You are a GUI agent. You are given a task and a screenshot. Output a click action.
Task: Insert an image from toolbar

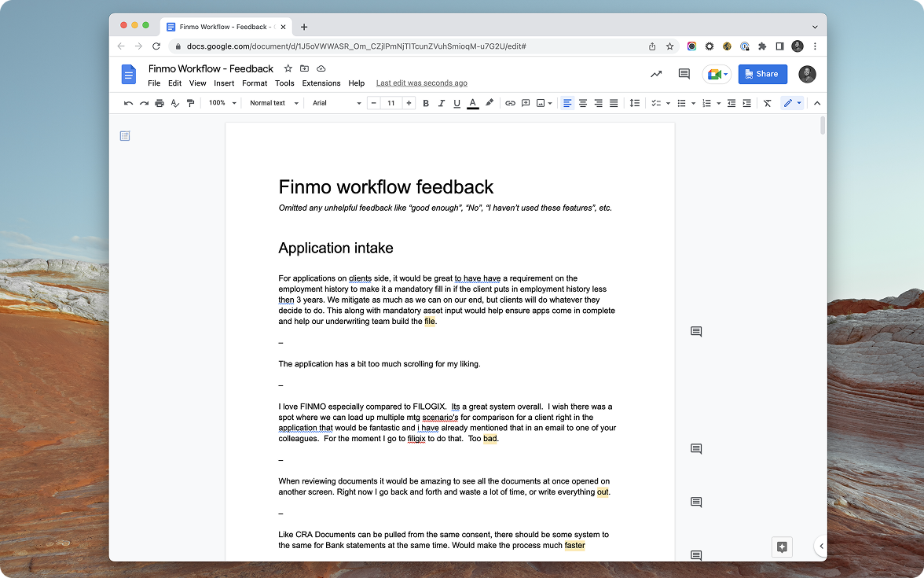click(x=541, y=103)
